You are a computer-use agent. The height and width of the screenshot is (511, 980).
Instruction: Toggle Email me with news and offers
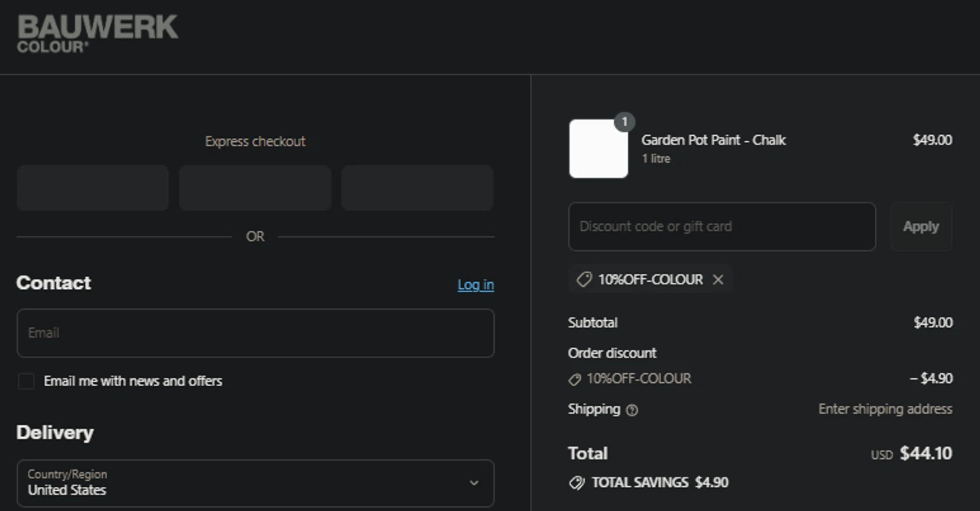[26, 382]
